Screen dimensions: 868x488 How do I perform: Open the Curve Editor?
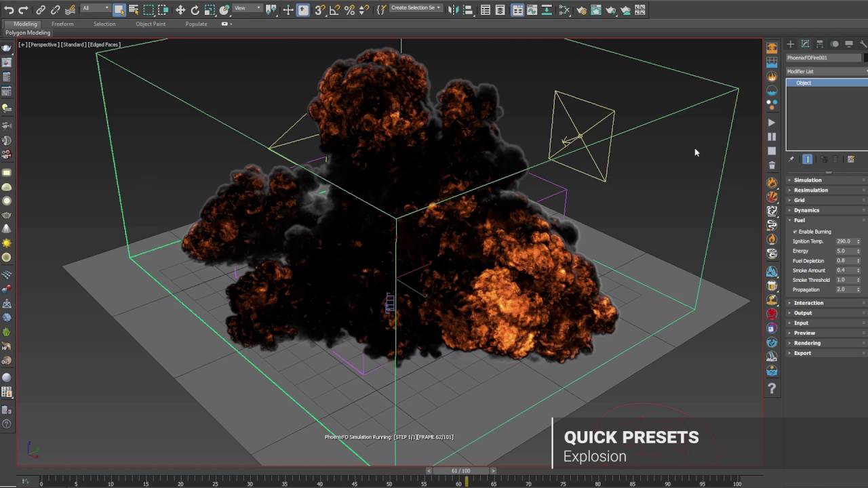[x=532, y=10]
